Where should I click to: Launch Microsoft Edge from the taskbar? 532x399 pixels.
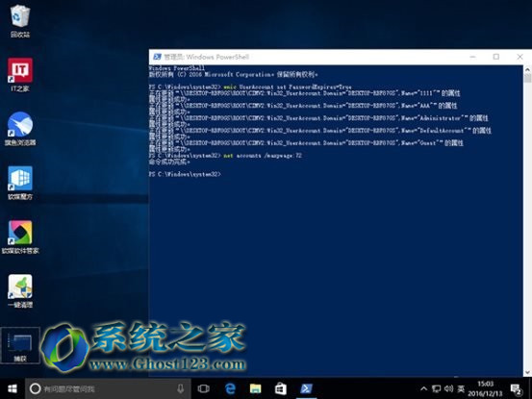click(230, 388)
